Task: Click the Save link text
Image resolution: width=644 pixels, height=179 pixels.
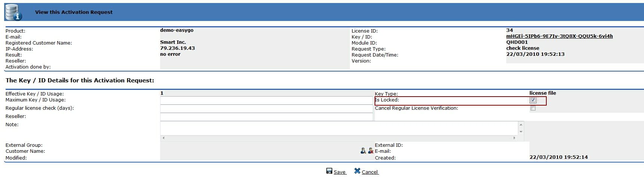Action: [x=339, y=172]
